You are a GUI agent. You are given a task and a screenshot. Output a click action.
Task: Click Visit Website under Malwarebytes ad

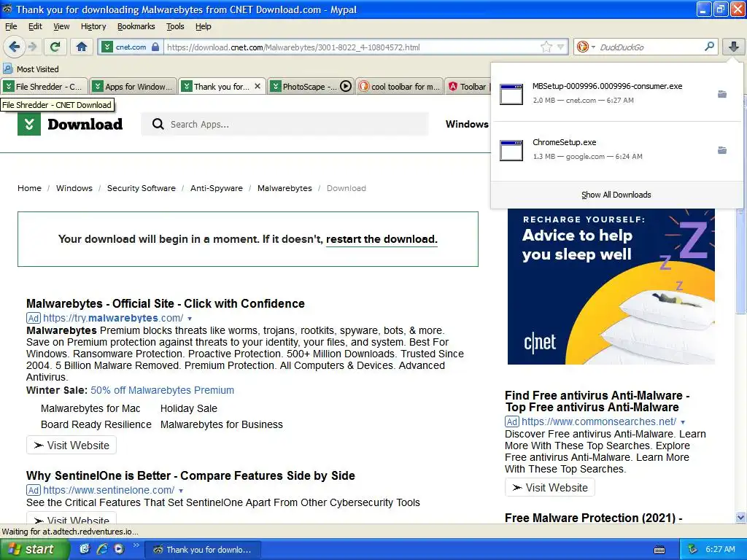[x=71, y=446]
